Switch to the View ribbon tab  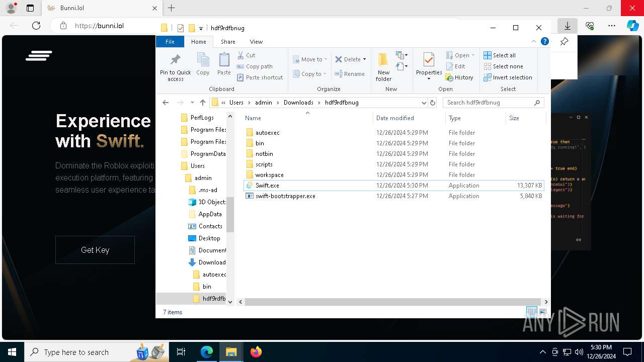click(256, 42)
